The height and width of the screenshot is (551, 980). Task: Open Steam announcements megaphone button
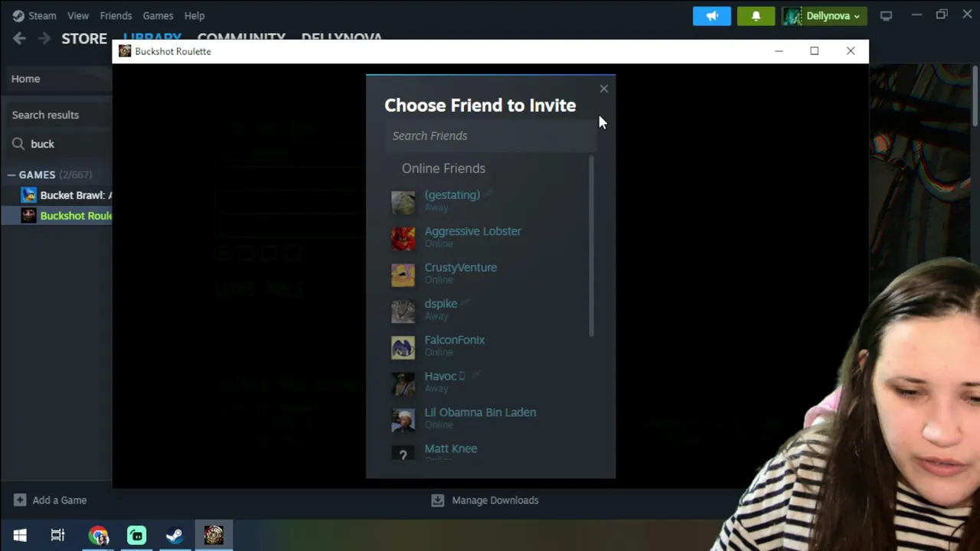[712, 15]
